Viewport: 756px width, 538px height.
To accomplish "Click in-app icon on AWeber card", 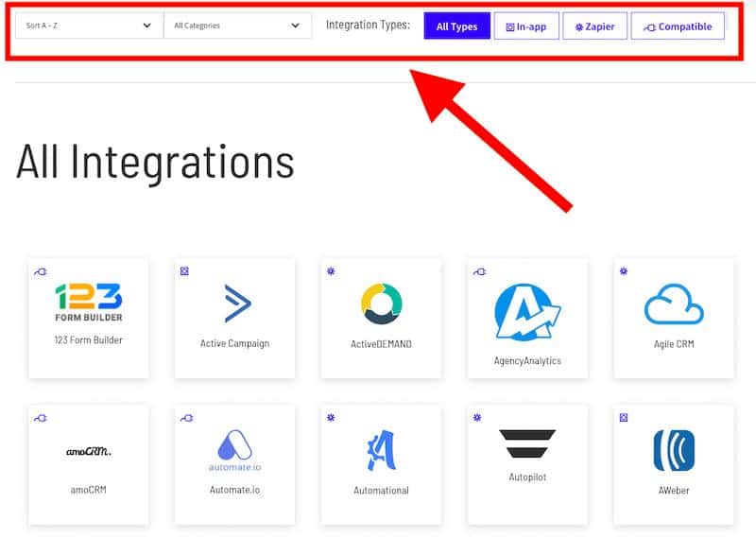I will pyautogui.click(x=624, y=417).
